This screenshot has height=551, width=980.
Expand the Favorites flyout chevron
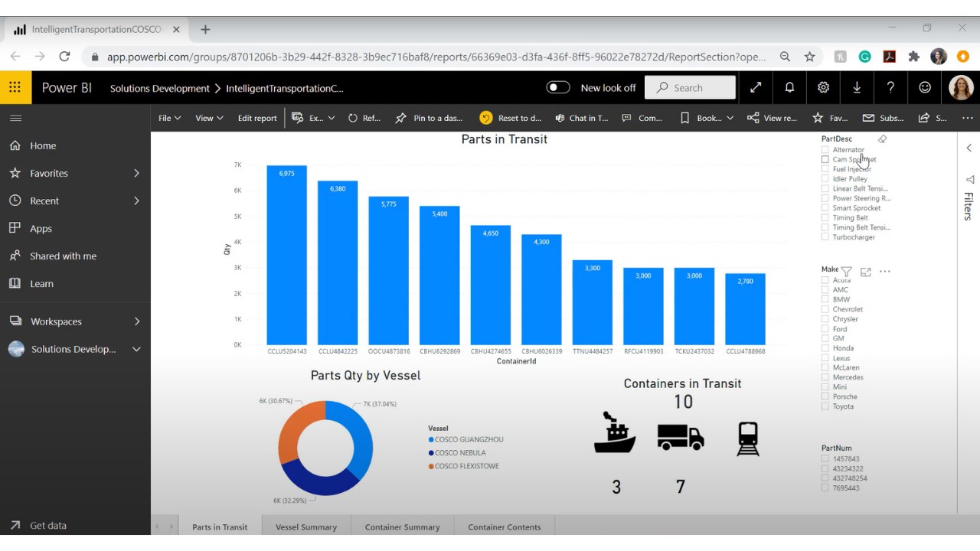137,174
